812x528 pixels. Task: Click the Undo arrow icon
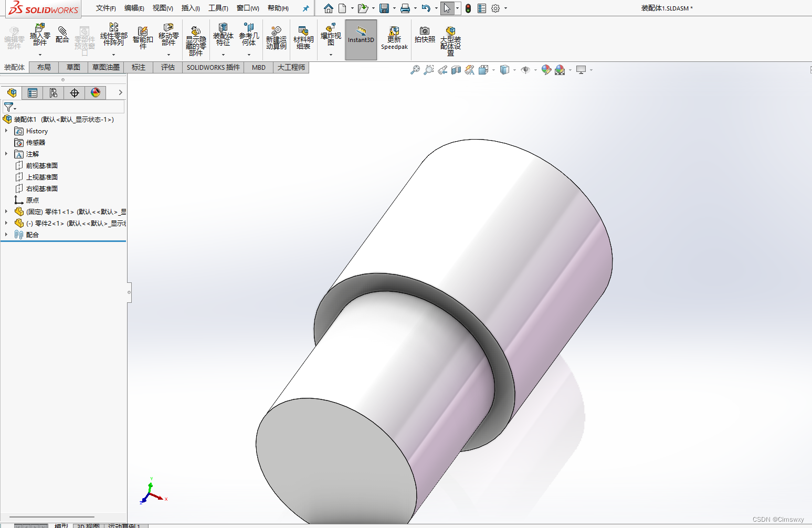coord(426,8)
